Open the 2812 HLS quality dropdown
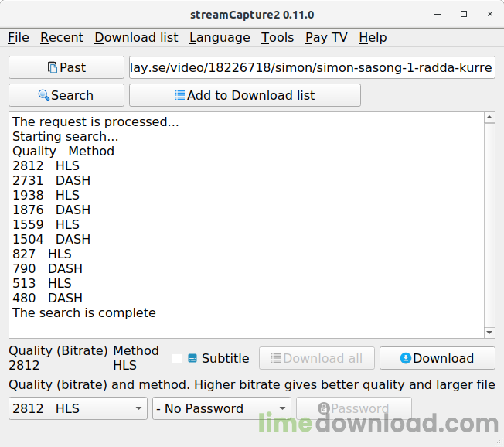This screenshot has width=504, height=447. [78, 408]
